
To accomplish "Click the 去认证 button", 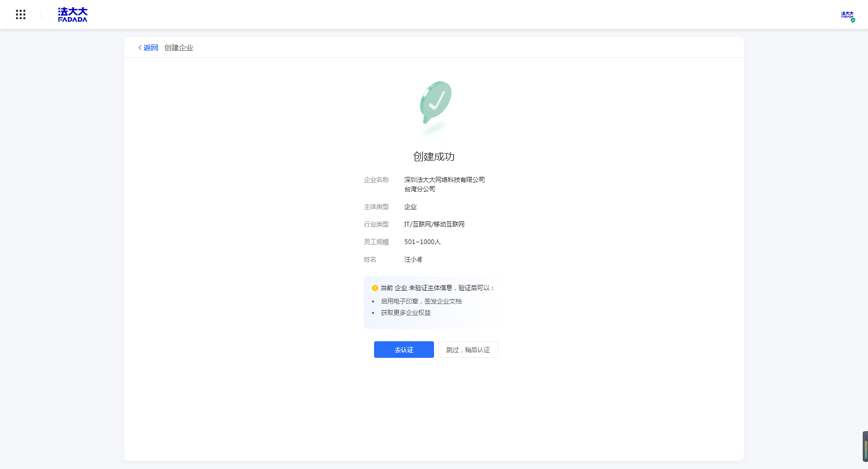I will coord(404,350).
